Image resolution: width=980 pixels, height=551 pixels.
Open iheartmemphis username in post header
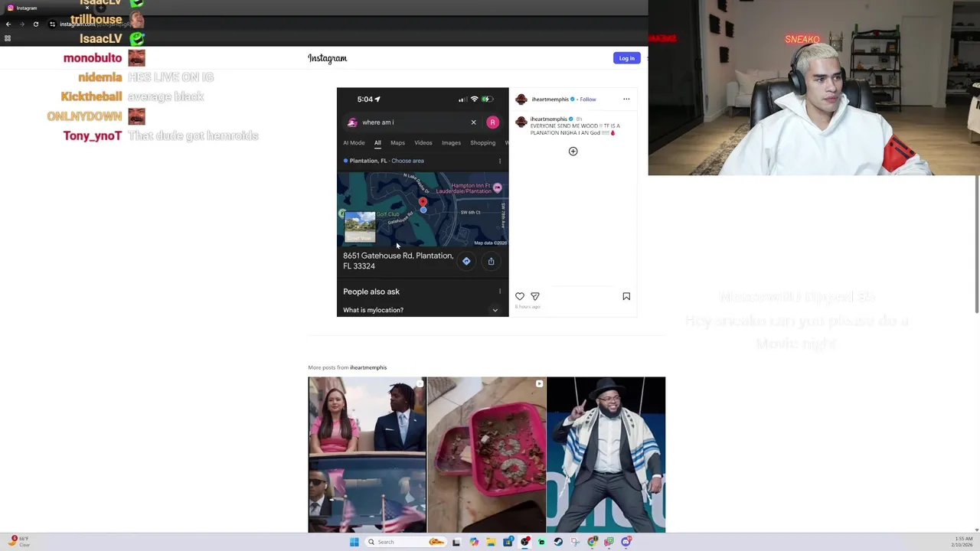(x=550, y=99)
